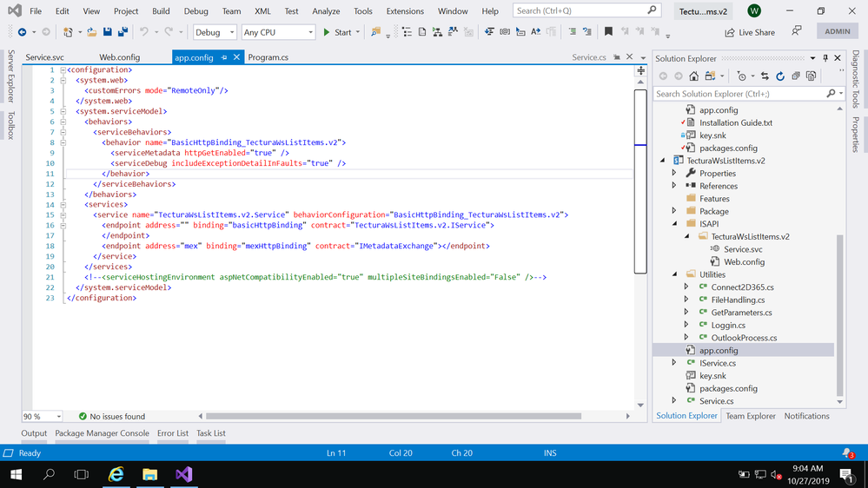Switch to the Program.cs tab
The image size is (868, 488).
point(268,57)
